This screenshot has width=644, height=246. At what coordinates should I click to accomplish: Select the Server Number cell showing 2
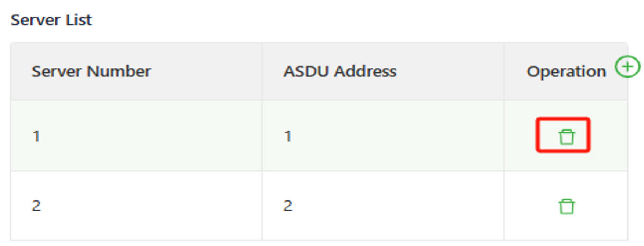pyautogui.click(x=36, y=206)
